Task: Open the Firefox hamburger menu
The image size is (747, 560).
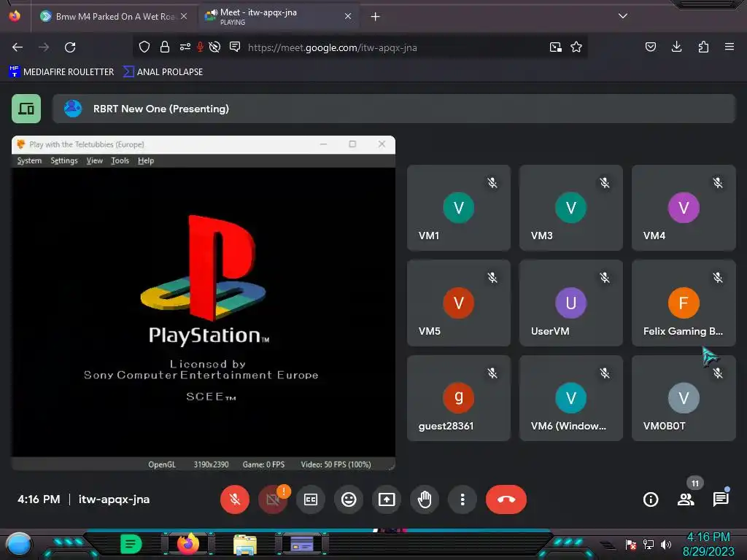Action: (x=729, y=47)
